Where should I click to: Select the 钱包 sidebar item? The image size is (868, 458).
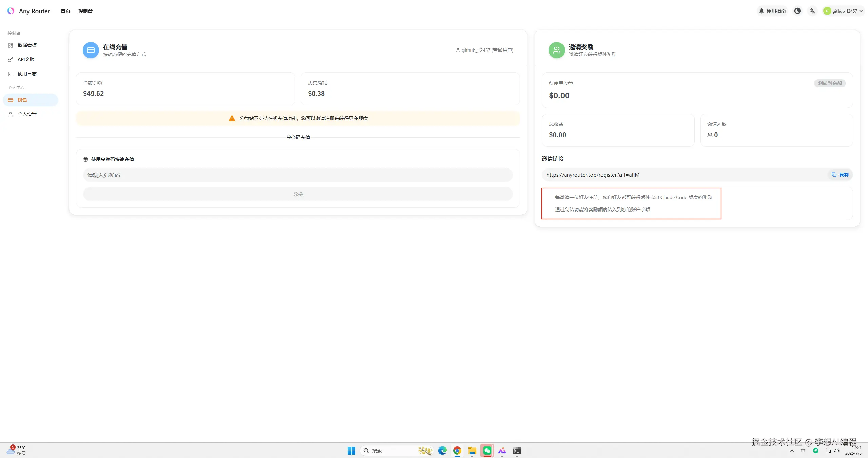pos(22,100)
